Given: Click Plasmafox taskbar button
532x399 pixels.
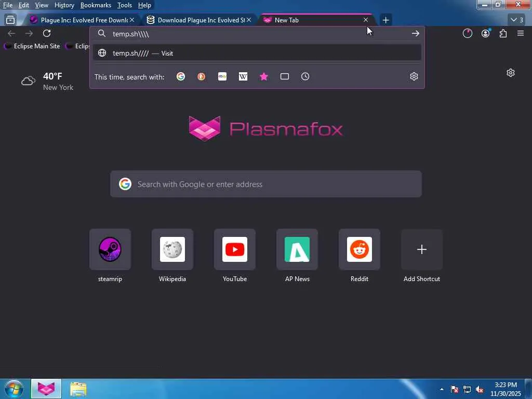Looking at the screenshot, I should pyautogui.click(x=46, y=389).
